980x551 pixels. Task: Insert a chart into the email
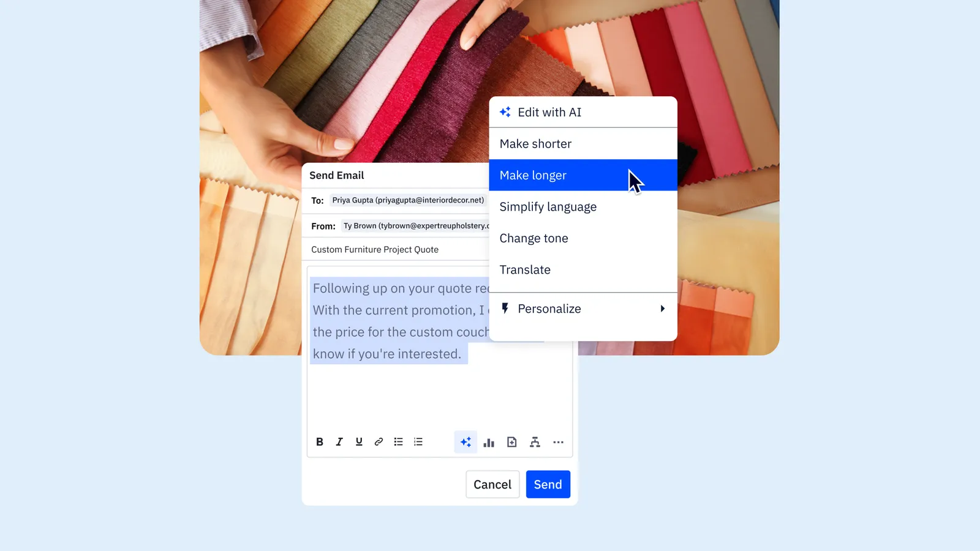488,441
